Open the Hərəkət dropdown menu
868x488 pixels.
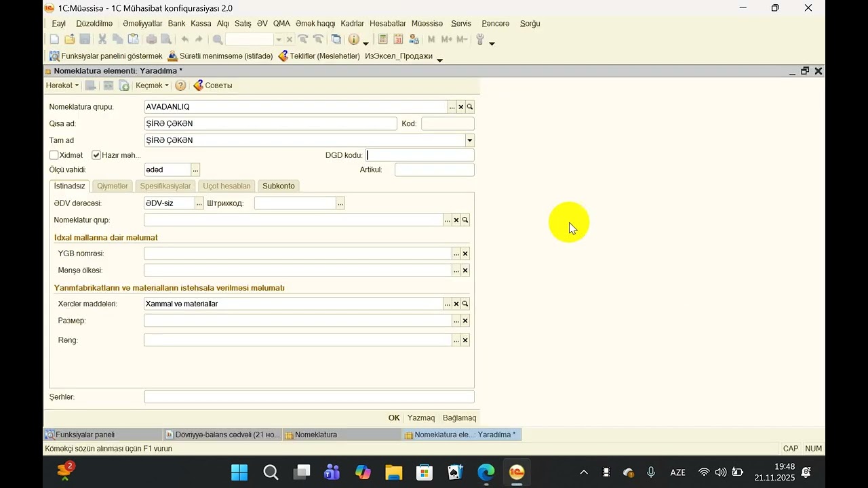coord(62,85)
